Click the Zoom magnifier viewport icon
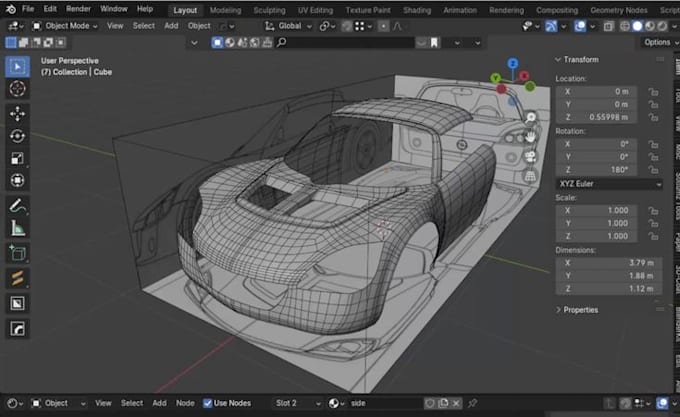This screenshot has height=417, width=680. (530, 117)
